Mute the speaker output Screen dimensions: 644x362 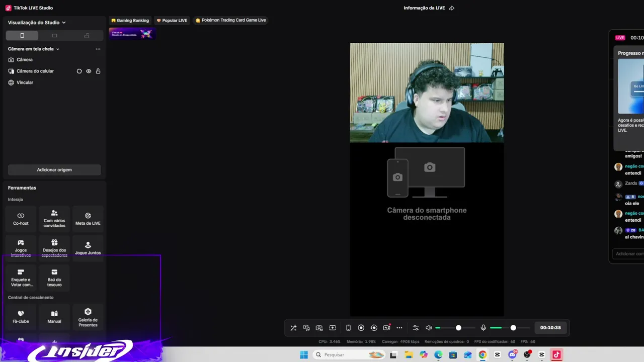tap(429, 328)
